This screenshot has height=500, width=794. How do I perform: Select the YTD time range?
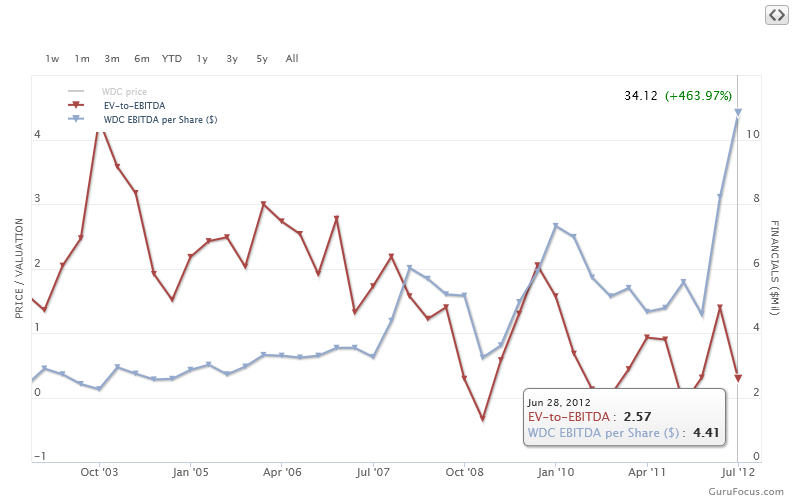(x=172, y=59)
